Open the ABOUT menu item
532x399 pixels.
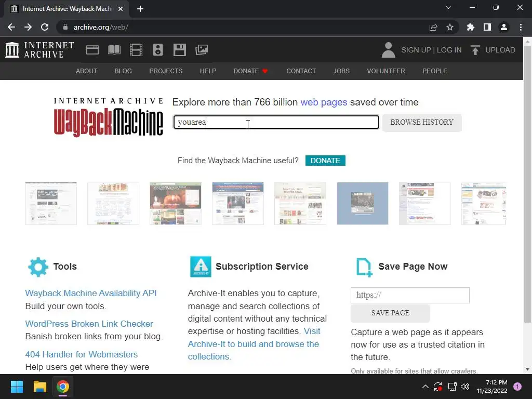87,71
